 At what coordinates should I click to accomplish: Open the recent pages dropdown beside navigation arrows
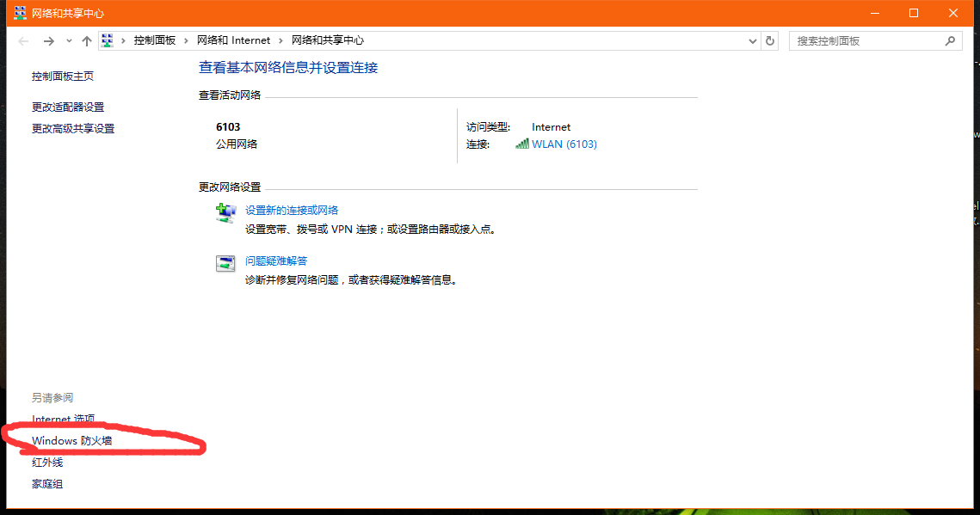pyautogui.click(x=68, y=40)
